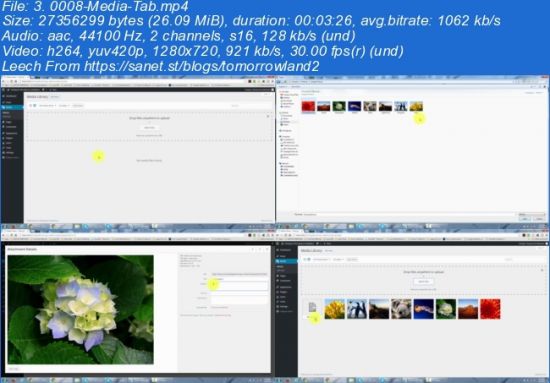550x383 pixels.
Task: Click the file name field in file dialog
Action: point(409,214)
